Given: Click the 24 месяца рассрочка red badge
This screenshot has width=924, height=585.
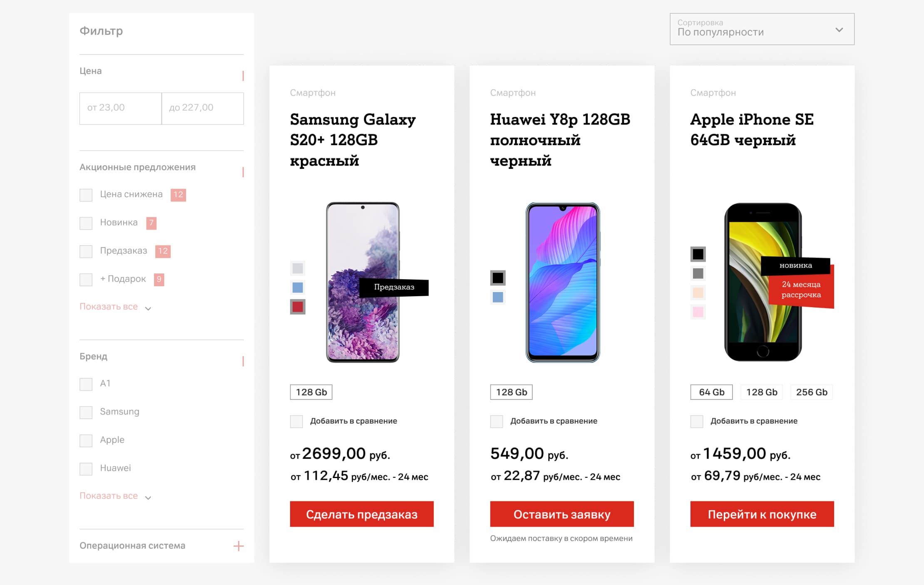Looking at the screenshot, I should 801,290.
